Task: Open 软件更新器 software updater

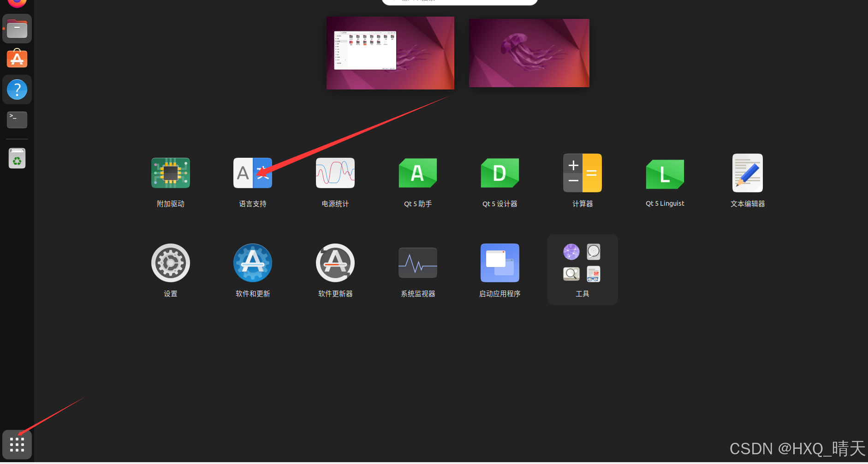Action: (335, 263)
